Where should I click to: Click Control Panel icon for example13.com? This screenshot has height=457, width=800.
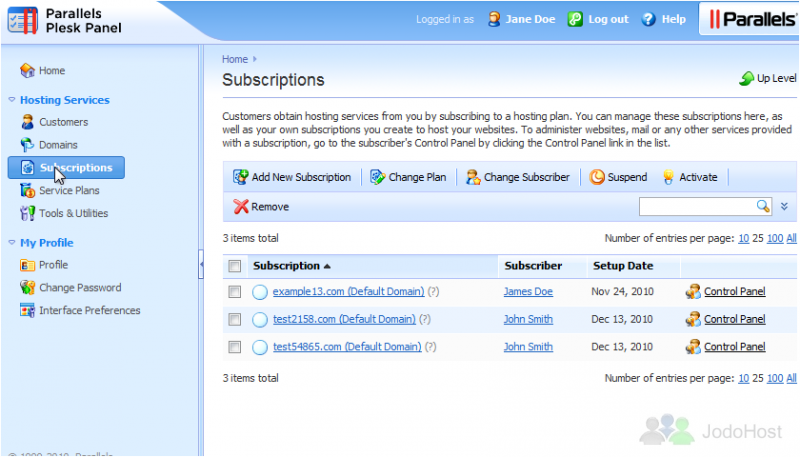[693, 291]
